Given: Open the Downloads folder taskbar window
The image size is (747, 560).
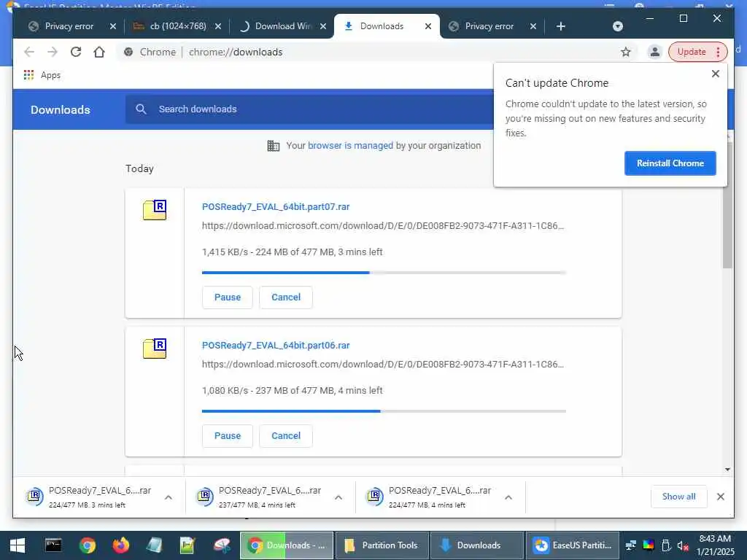Looking at the screenshot, I should (477, 545).
